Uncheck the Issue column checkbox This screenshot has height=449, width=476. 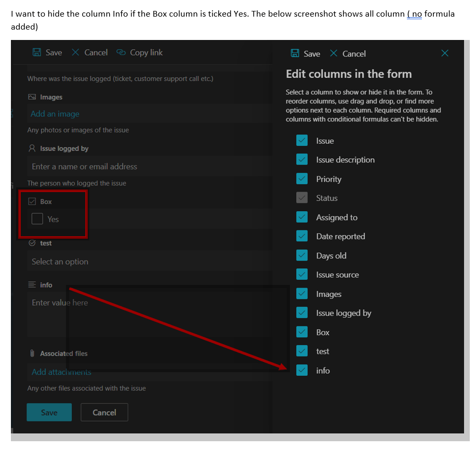(302, 140)
